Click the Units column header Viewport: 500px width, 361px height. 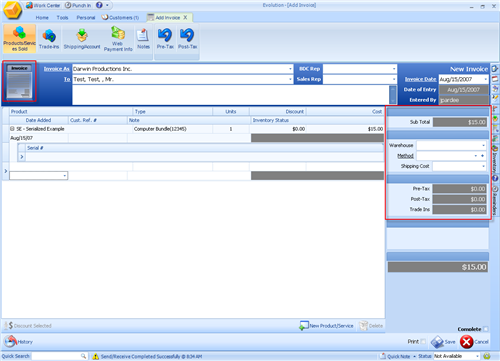231,111
